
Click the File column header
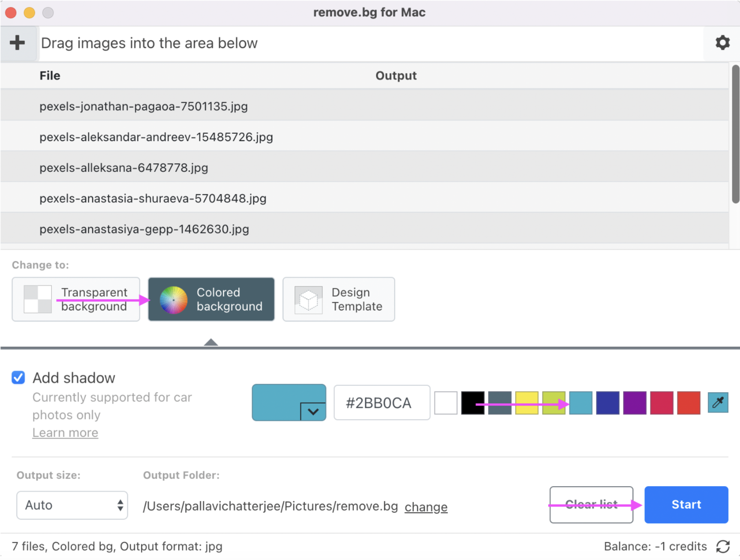(50, 76)
